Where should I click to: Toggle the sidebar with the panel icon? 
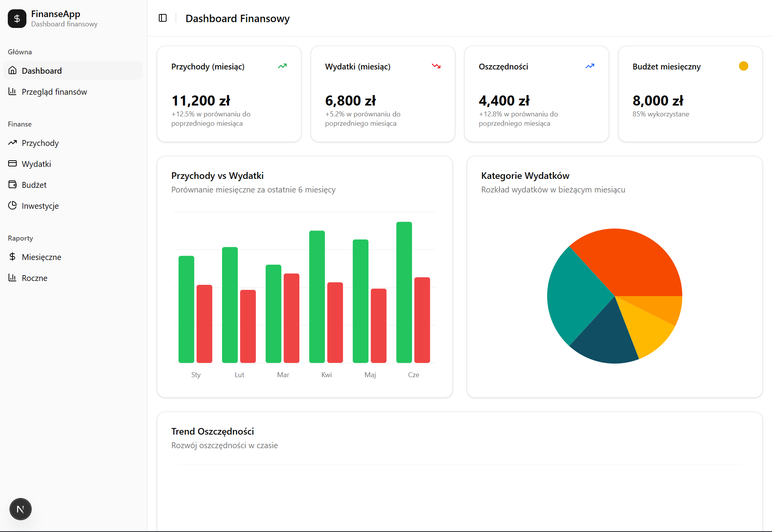[x=163, y=18]
